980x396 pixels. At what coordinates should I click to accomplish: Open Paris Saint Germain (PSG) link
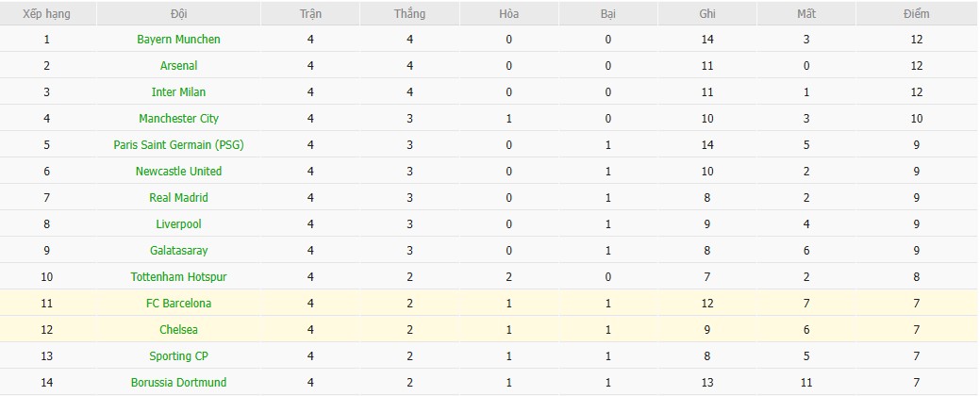point(178,145)
